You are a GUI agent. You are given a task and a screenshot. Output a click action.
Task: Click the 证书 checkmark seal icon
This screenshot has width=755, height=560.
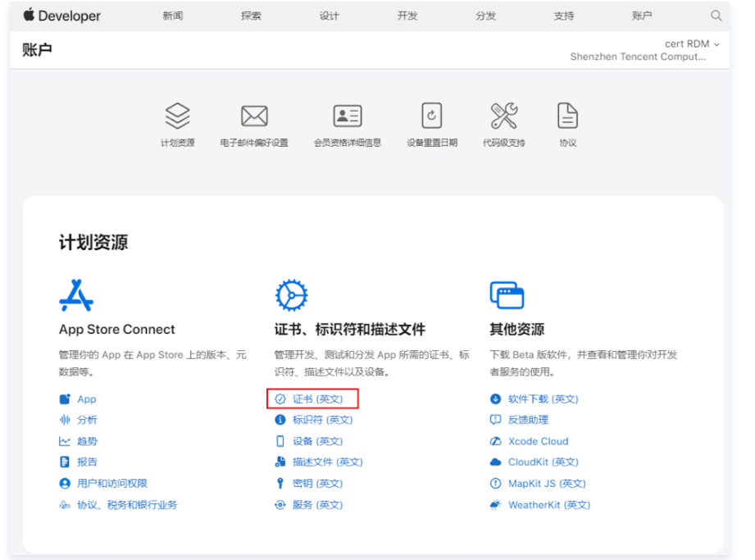(280, 399)
